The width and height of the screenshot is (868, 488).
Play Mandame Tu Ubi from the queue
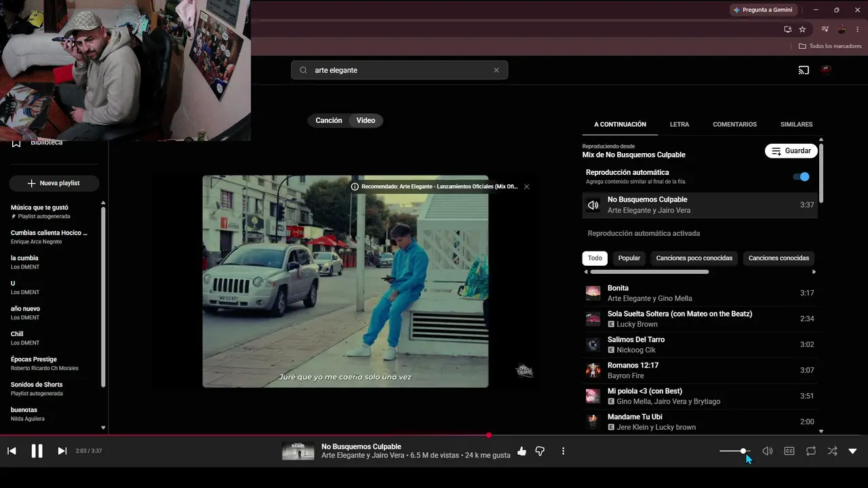pos(700,422)
